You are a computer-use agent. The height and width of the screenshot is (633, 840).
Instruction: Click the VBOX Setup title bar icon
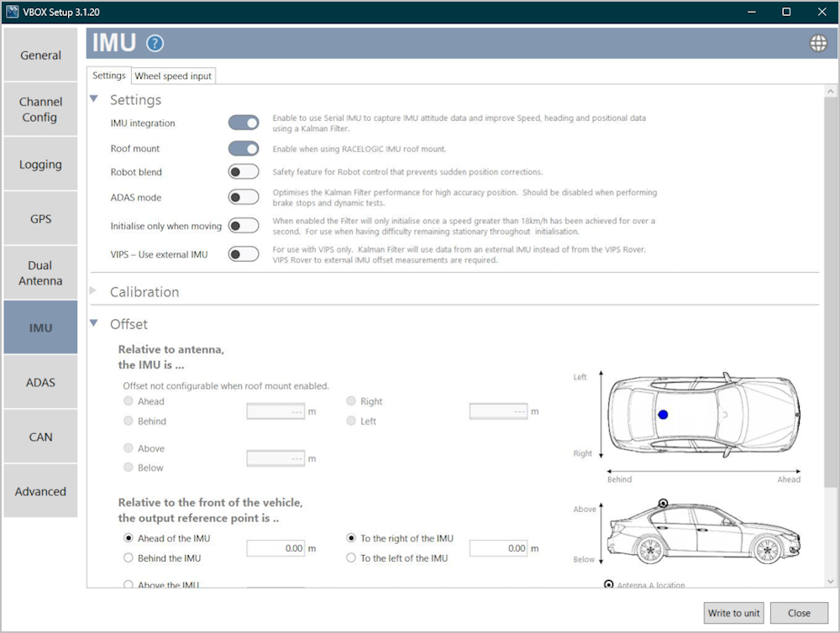coord(12,12)
